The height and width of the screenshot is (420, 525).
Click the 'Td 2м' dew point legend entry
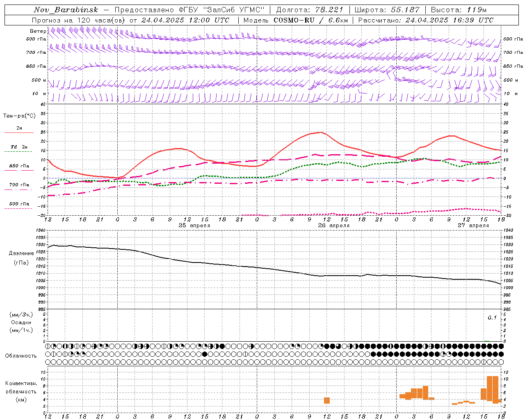[x=19, y=147]
